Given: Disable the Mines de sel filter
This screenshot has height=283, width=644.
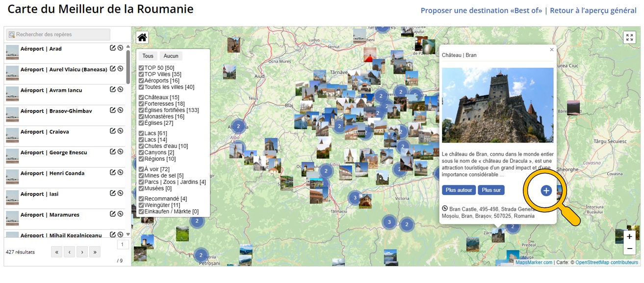Looking at the screenshot, I should [x=141, y=175].
